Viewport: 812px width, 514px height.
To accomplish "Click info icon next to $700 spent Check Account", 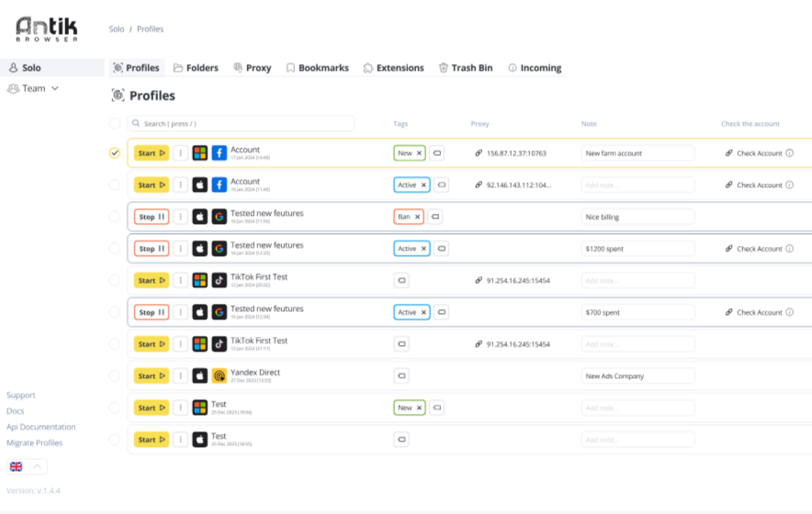I will pos(790,312).
